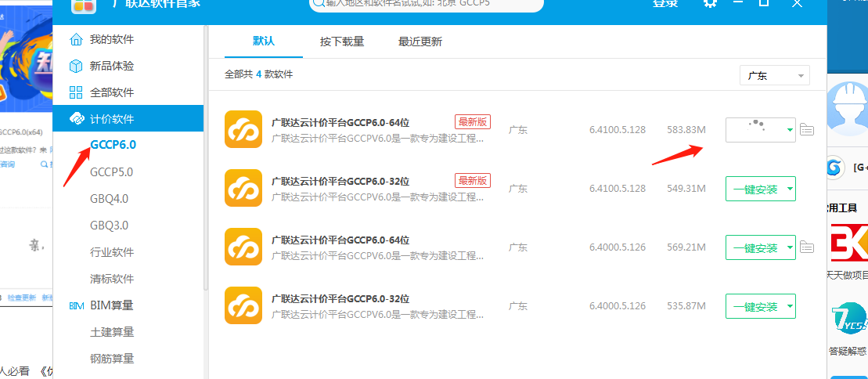
Task: Click GCCP6.0-32位 6.4100.5.128 app icon
Action: coord(243,188)
